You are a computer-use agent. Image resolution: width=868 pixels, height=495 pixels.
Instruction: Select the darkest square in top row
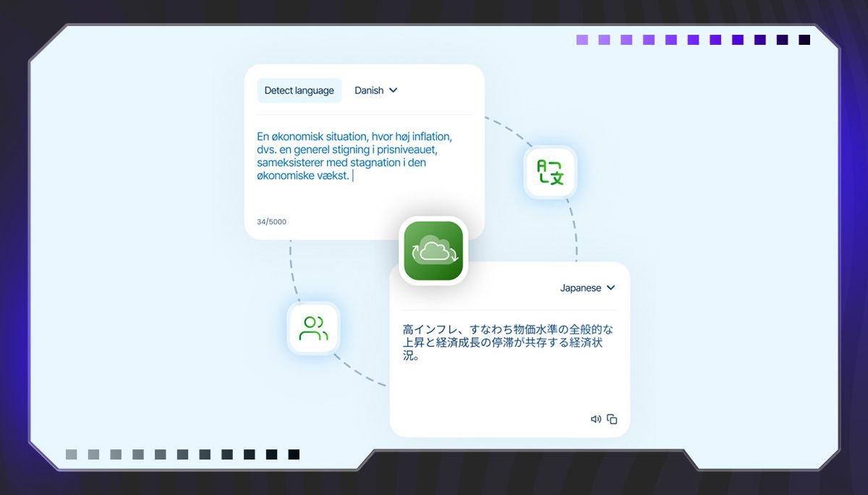804,40
